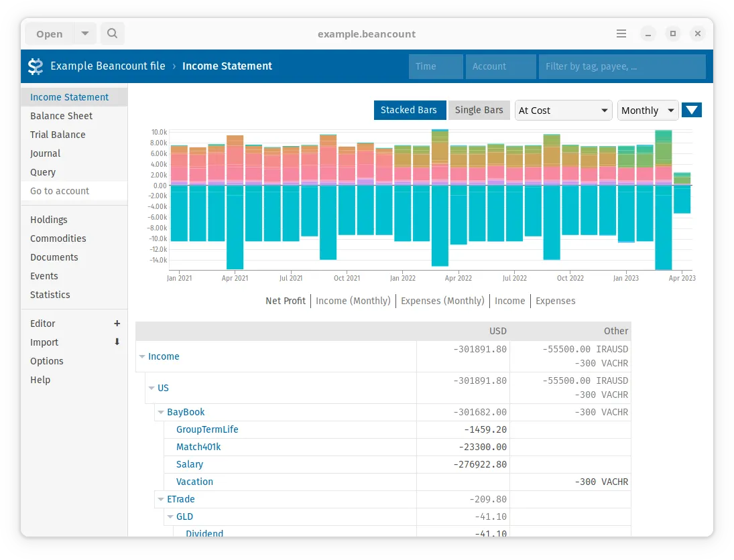
Task: Click the Go to account field
Action: click(74, 191)
